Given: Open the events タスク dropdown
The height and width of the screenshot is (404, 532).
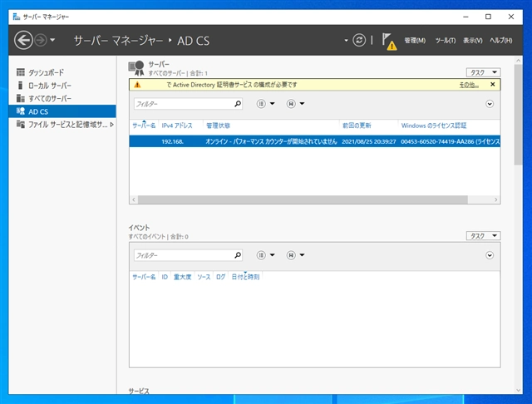Looking at the screenshot, I should [x=483, y=236].
